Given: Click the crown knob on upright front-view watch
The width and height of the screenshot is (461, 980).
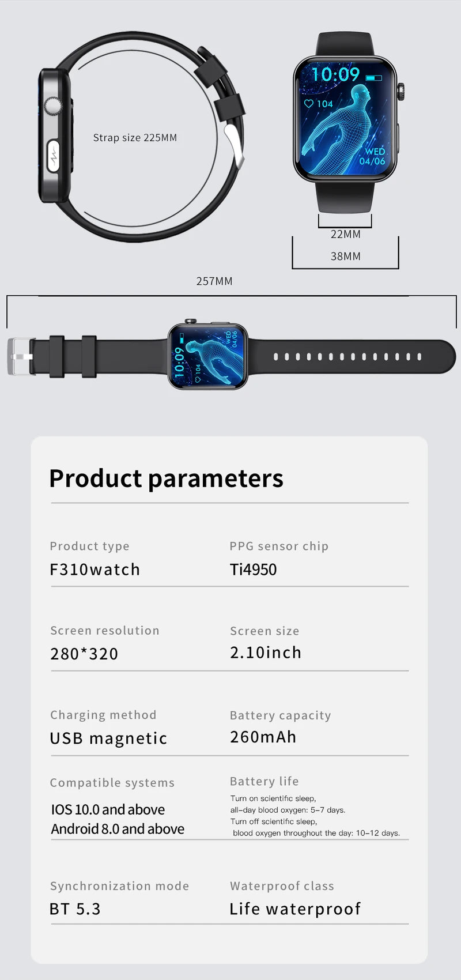Looking at the screenshot, I should (x=400, y=90).
